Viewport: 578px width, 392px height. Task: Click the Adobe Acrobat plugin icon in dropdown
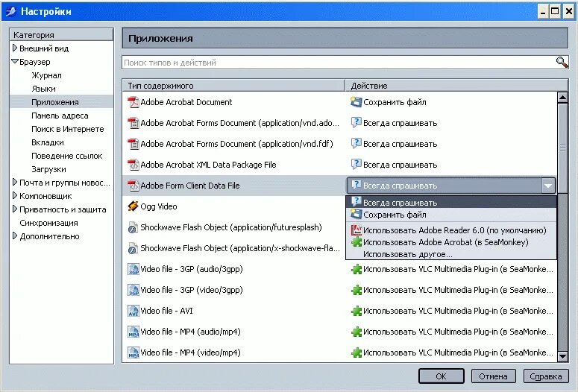coord(356,242)
